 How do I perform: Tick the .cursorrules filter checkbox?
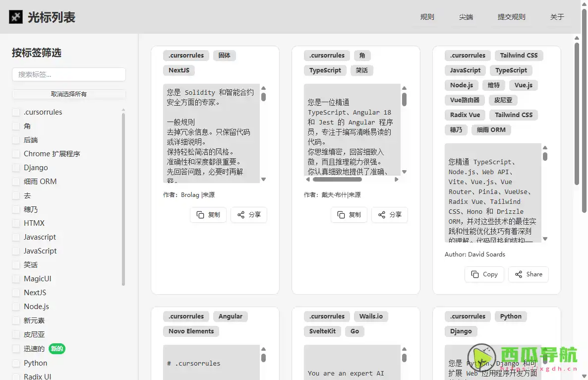pyautogui.click(x=16, y=112)
